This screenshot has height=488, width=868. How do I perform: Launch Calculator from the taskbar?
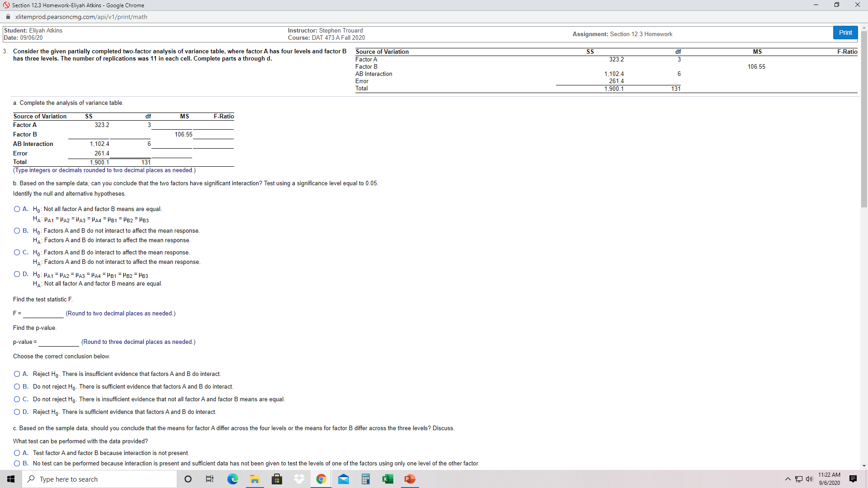[366, 479]
